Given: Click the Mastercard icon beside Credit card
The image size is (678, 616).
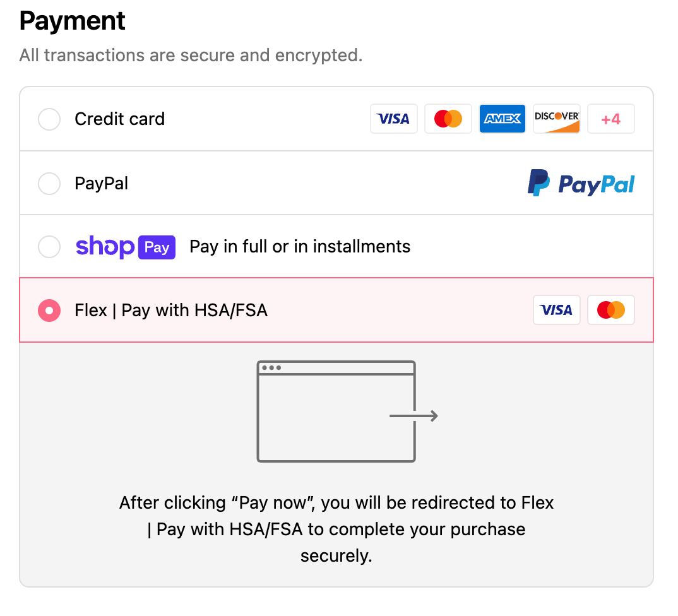Looking at the screenshot, I should tap(448, 119).
